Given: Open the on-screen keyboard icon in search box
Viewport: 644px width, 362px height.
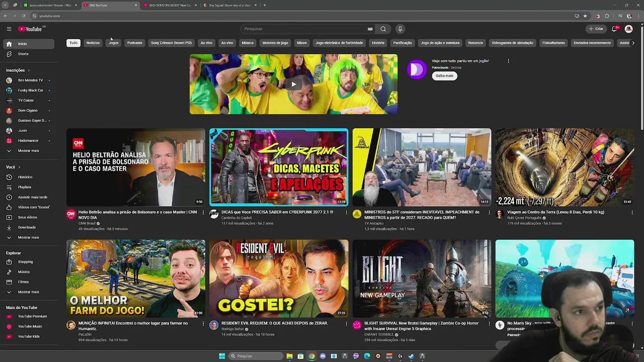Looking at the screenshot, I should click(x=370, y=29).
